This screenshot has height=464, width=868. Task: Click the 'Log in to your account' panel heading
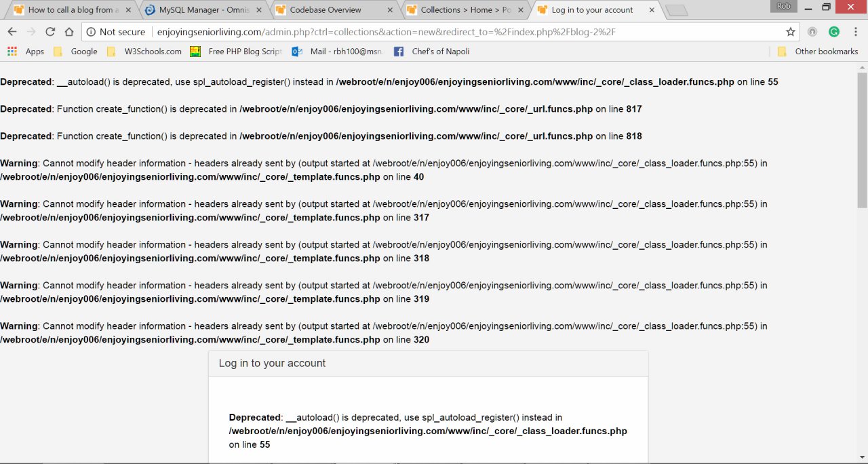[272, 363]
